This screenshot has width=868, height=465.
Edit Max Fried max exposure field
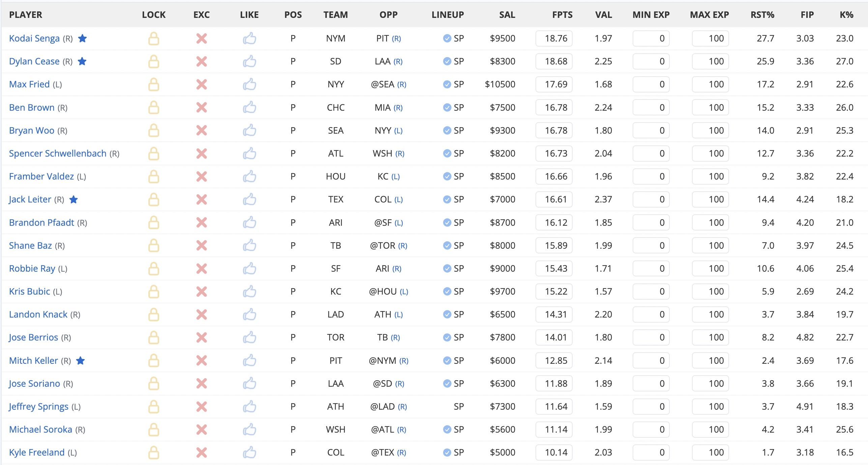coord(711,84)
